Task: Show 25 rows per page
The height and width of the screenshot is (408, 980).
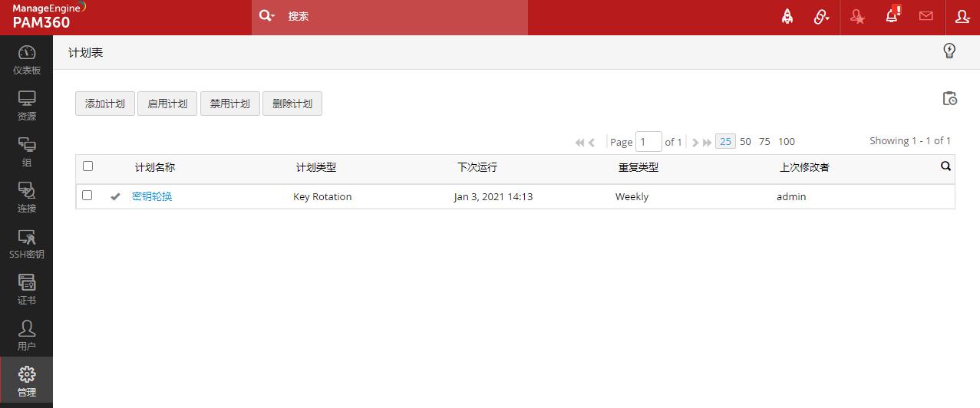Action: click(725, 141)
